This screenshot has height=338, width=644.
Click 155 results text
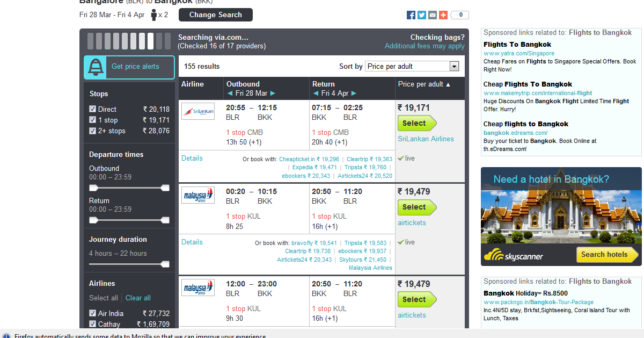(202, 67)
